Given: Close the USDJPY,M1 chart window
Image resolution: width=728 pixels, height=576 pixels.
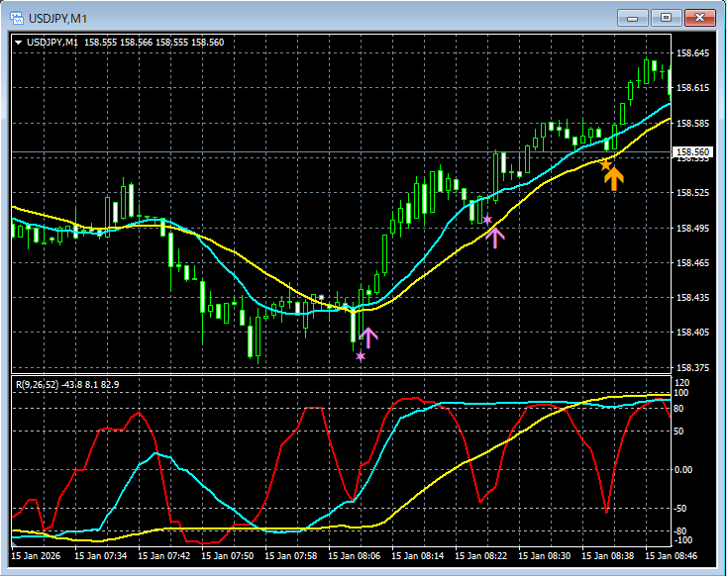Looking at the screenshot, I should click(x=701, y=17).
